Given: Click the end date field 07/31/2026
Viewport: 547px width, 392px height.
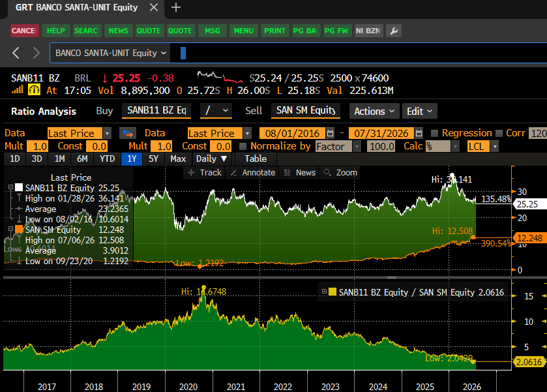Looking at the screenshot, I should pyautogui.click(x=381, y=133).
